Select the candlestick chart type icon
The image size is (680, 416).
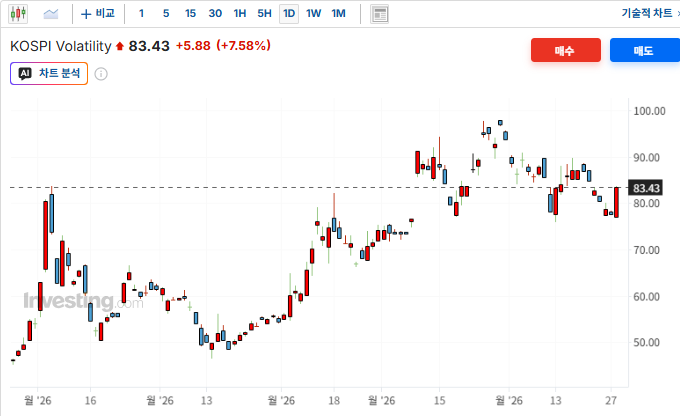coord(18,14)
